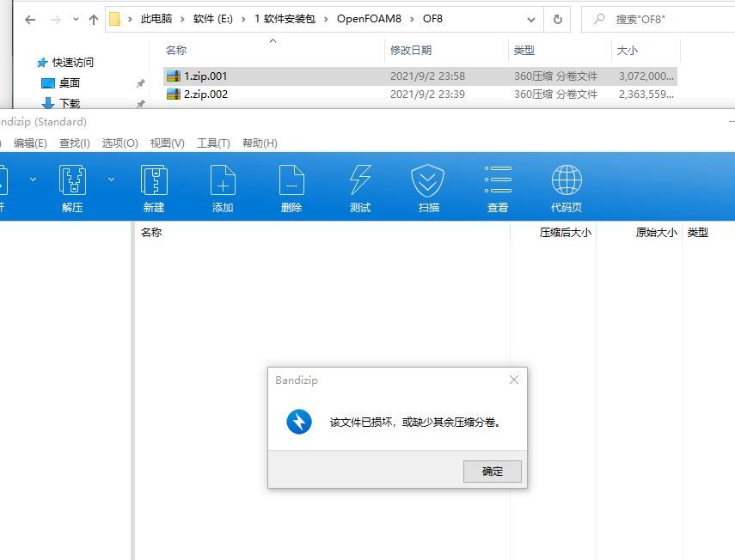Choose the 删除 (delete) toolbar icon
This screenshot has height=560, width=735.
pyautogui.click(x=291, y=180)
